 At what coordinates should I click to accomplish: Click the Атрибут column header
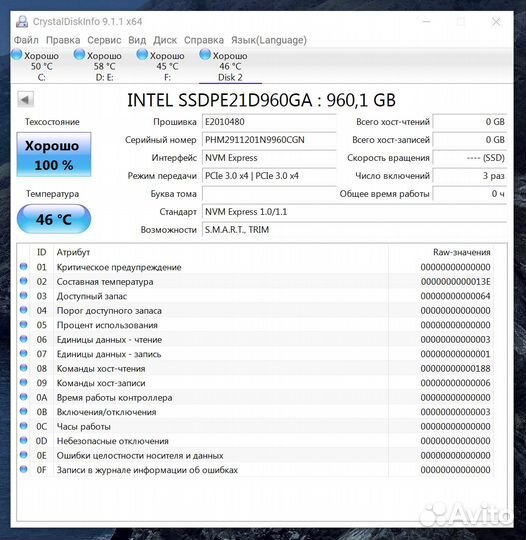73,252
